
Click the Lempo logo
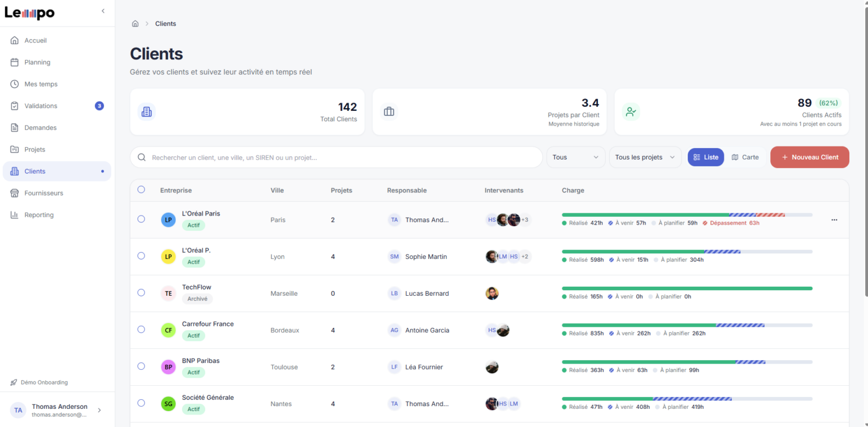[x=30, y=13]
